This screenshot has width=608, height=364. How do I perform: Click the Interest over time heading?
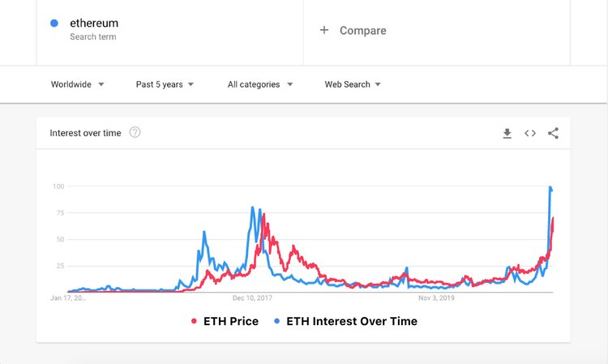coord(85,133)
